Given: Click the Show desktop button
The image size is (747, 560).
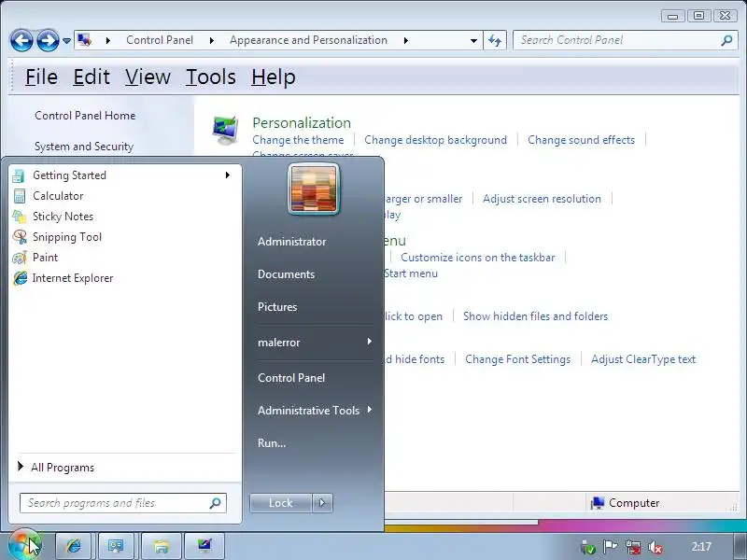Looking at the screenshot, I should [740, 546].
